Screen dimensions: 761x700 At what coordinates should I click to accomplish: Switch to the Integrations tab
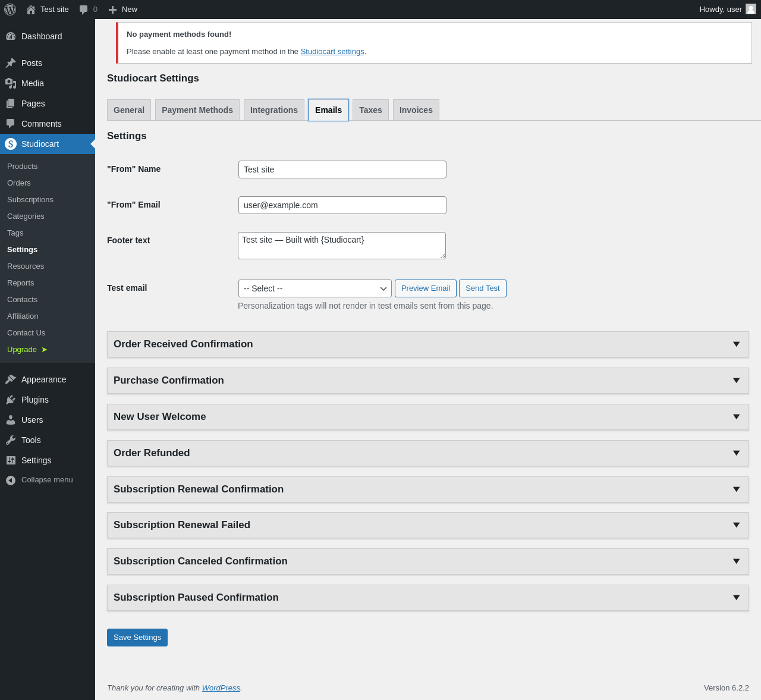(x=274, y=110)
